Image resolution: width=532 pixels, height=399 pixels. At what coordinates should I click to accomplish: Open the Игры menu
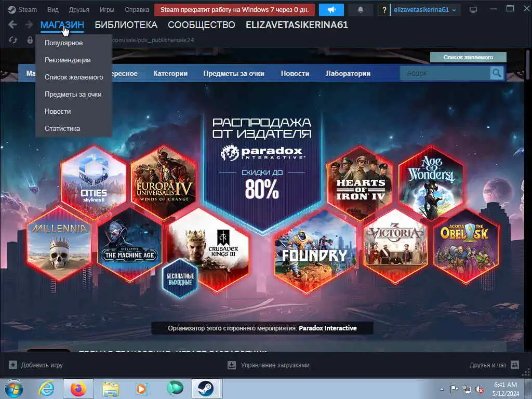click(107, 9)
